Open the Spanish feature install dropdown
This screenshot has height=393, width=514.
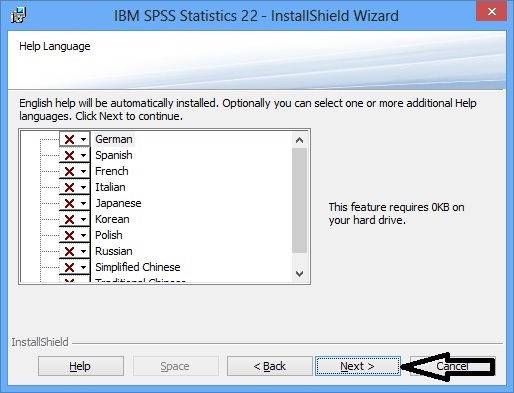(x=75, y=155)
